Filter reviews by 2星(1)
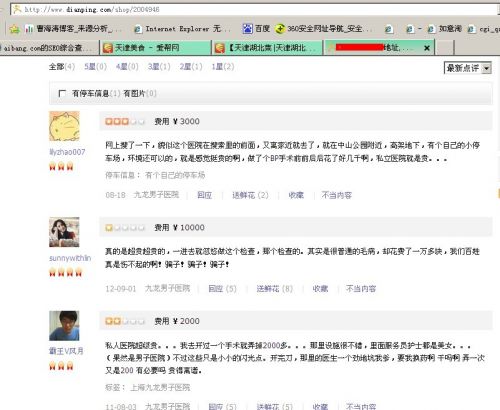The image size is (500, 410). (191, 67)
